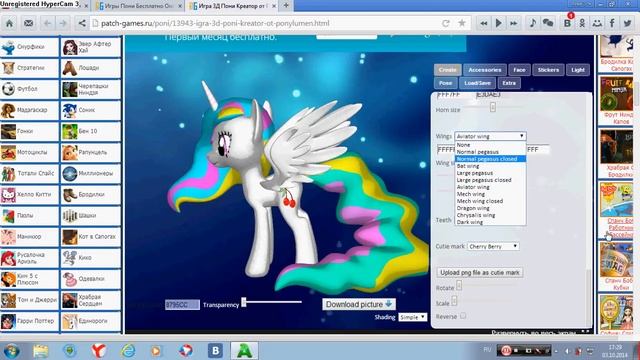Open the Соник games category

coord(91,110)
